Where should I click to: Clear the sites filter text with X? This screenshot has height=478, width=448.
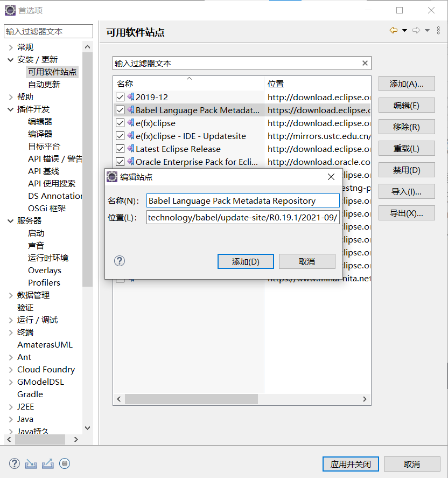click(x=365, y=63)
